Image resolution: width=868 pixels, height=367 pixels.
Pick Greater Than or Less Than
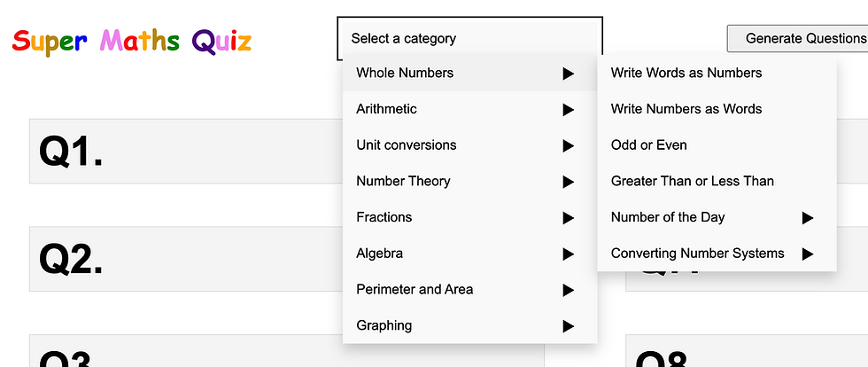click(x=693, y=181)
